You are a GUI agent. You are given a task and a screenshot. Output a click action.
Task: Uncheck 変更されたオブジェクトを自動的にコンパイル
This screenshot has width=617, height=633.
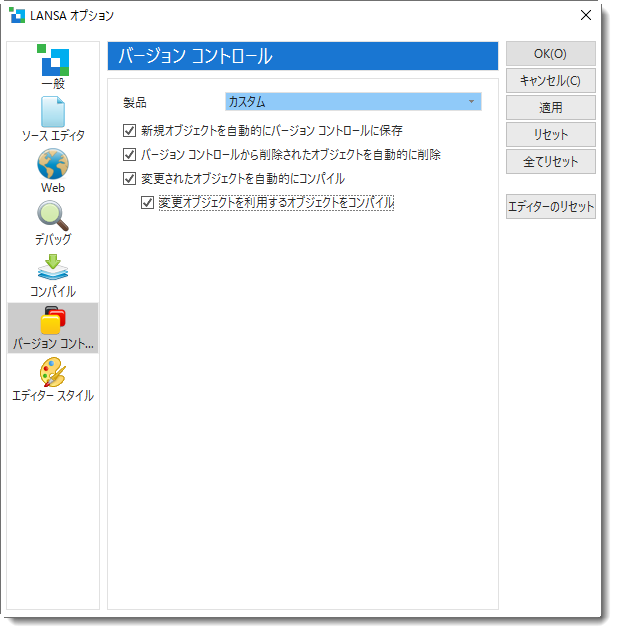pyautogui.click(x=129, y=178)
